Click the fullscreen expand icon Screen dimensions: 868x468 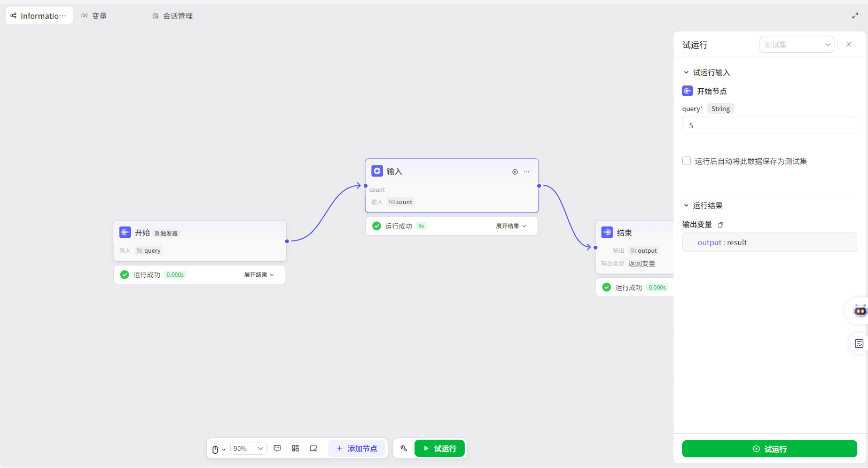855,15
